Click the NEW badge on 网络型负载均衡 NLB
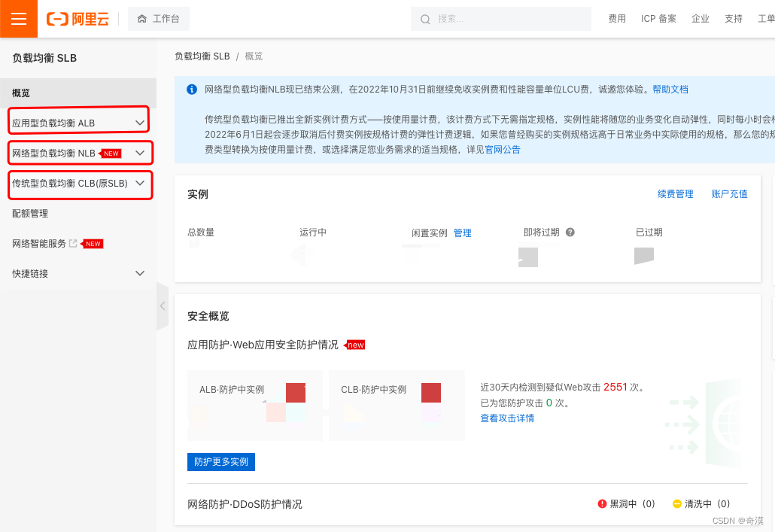The image size is (775, 532). tap(110, 154)
